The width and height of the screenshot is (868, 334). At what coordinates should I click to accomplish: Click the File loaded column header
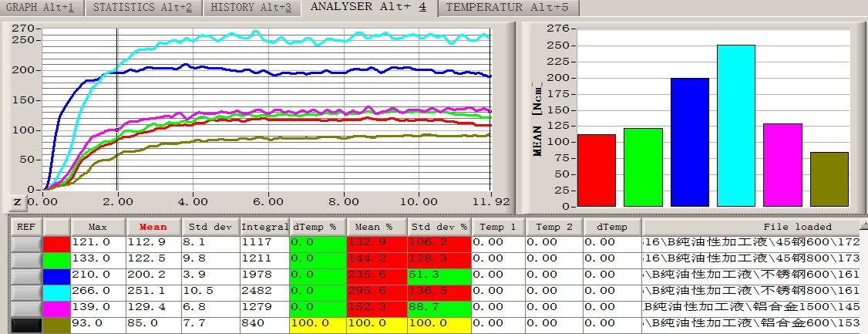[750, 227]
